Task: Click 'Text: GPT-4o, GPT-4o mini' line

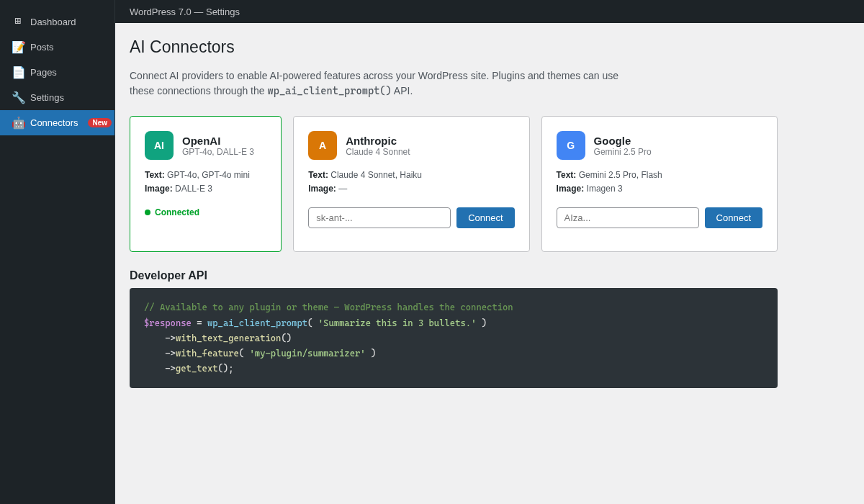Action: [197, 175]
